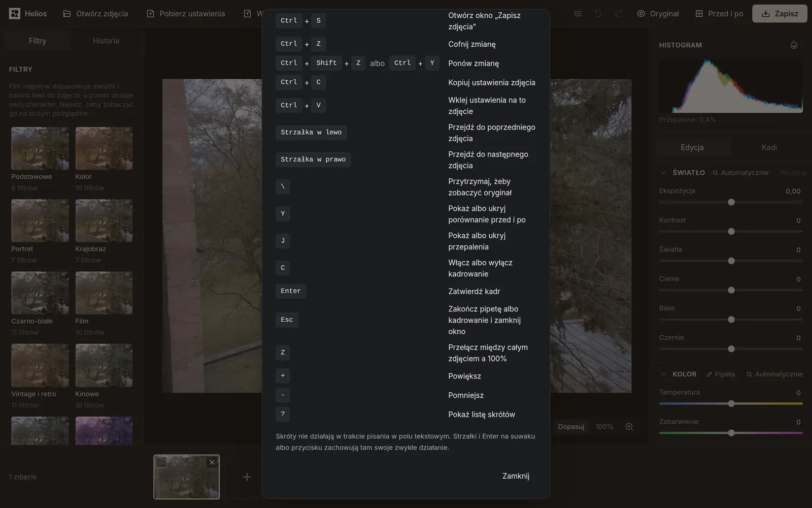Click the histogram clipping icon
The image size is (812, 508).
(794, 45)
